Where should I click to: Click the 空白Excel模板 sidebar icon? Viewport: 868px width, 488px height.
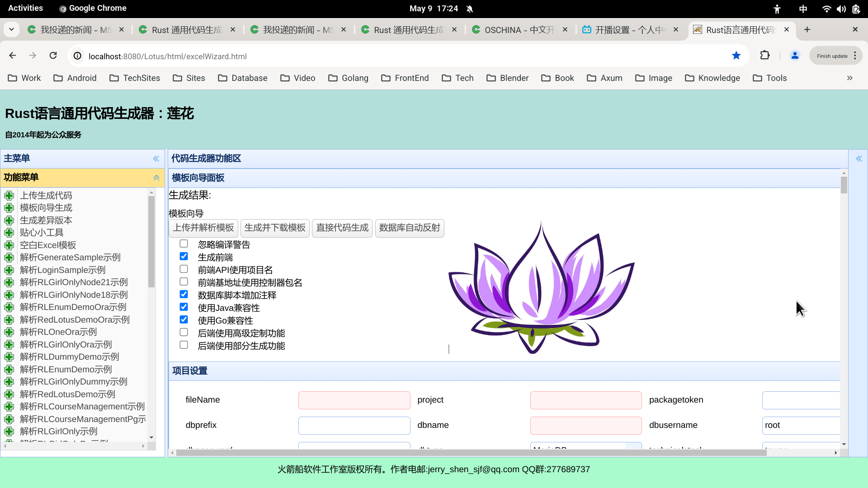[x=10, y=245]
